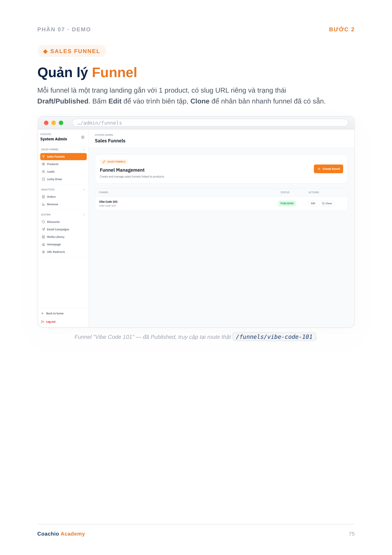Click the Products box icon
392x555 pixels.
(43, 164)
